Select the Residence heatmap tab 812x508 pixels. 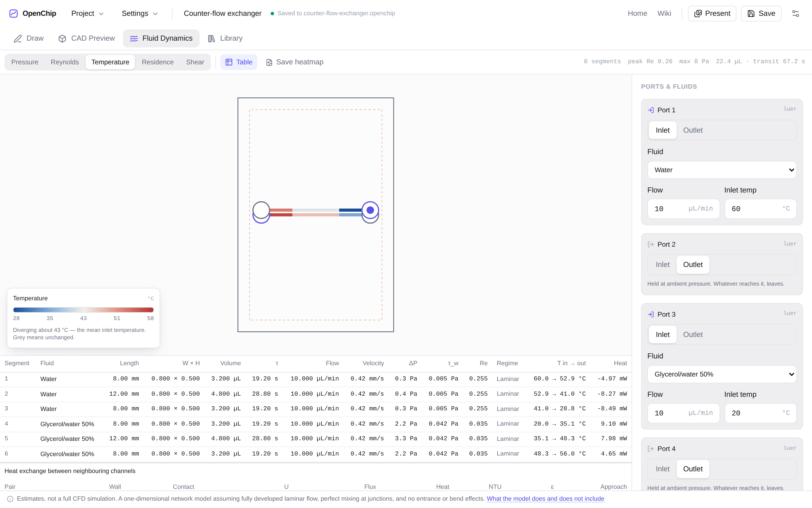[x=158, y=62]
